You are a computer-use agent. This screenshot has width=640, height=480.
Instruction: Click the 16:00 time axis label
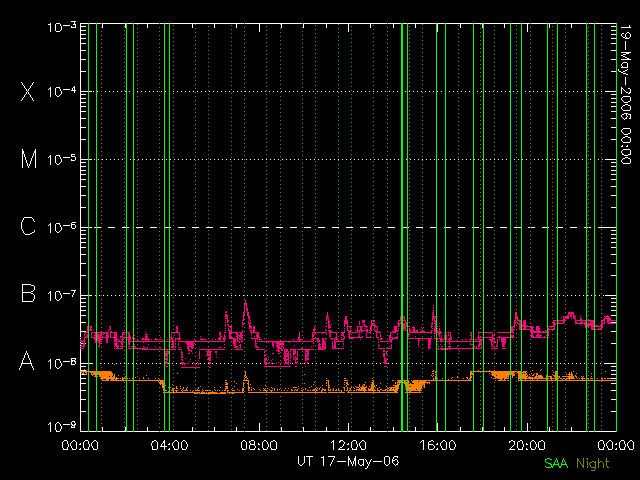click(438, 445)
